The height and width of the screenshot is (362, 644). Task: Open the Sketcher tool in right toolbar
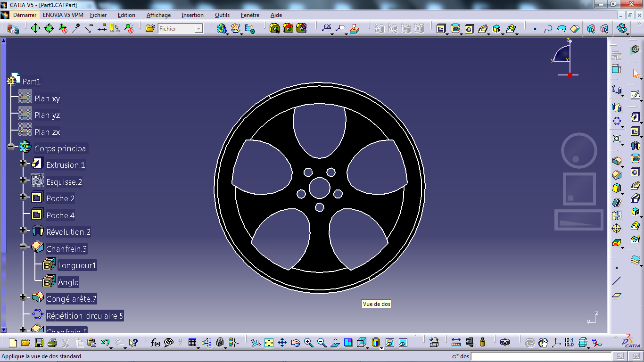636,96
